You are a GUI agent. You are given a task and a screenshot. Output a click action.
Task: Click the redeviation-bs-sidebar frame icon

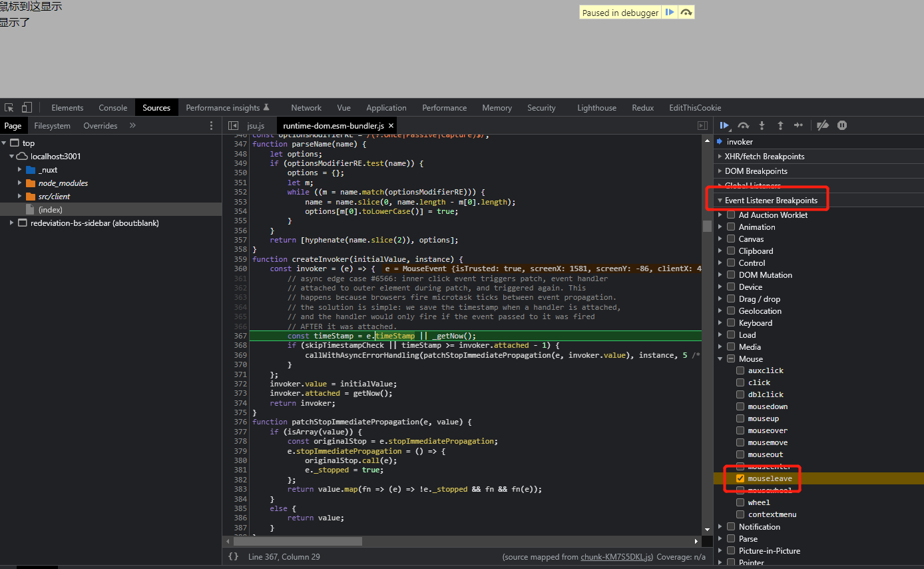tap(22, 223)
